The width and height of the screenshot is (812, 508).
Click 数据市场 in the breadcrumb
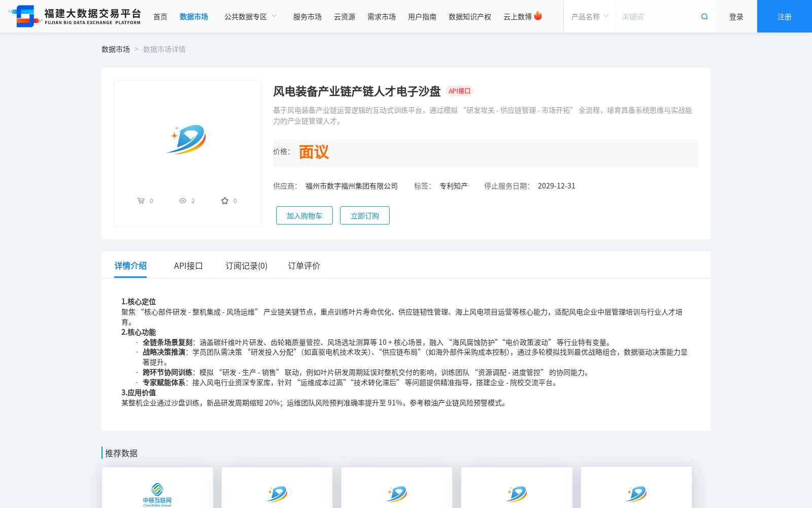116,49
